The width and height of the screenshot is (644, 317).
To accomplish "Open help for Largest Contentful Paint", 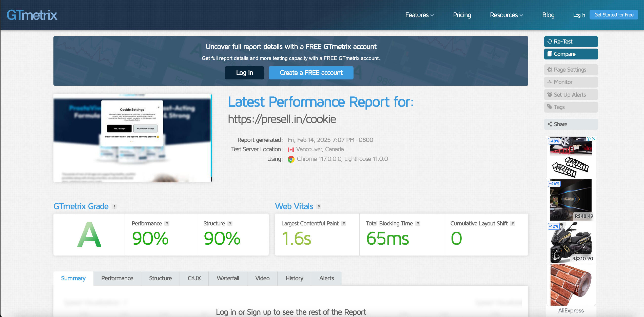I will 344,223.
